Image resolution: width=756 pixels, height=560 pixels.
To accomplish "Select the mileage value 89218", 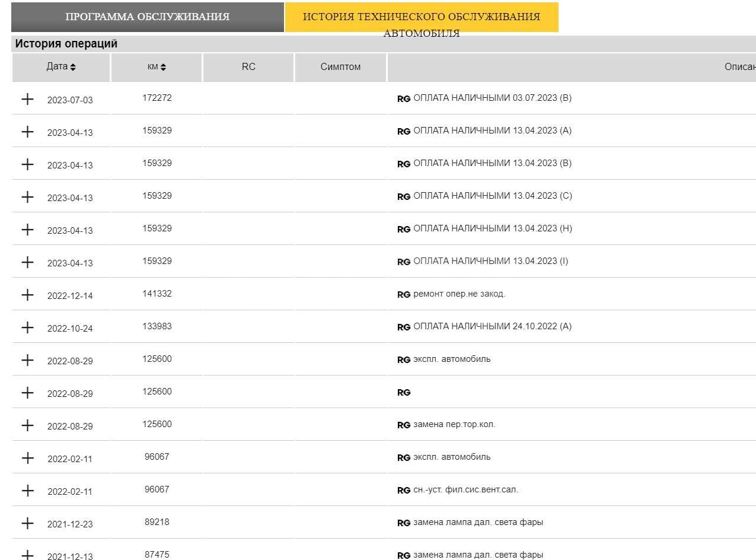I will (157, 522).
